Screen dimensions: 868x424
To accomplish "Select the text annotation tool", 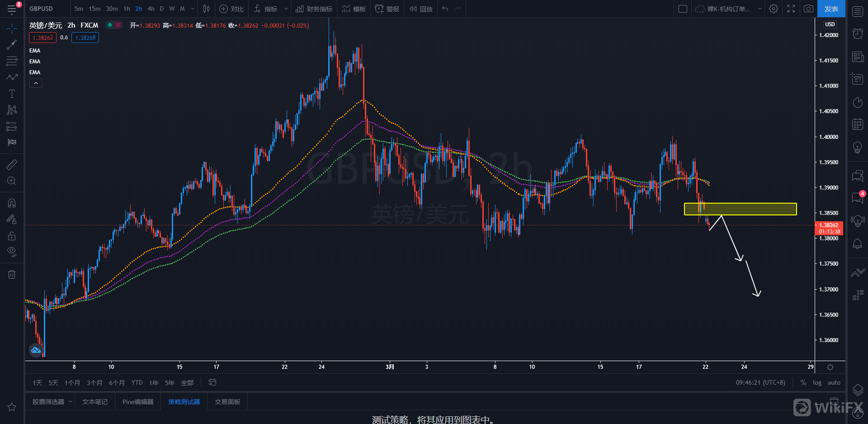I will point(12,94).
